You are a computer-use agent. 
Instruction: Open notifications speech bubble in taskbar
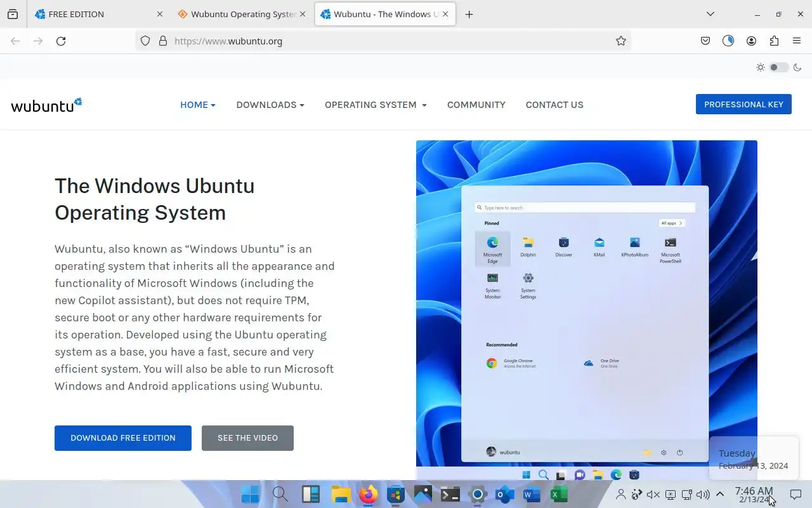pos(796,494)
